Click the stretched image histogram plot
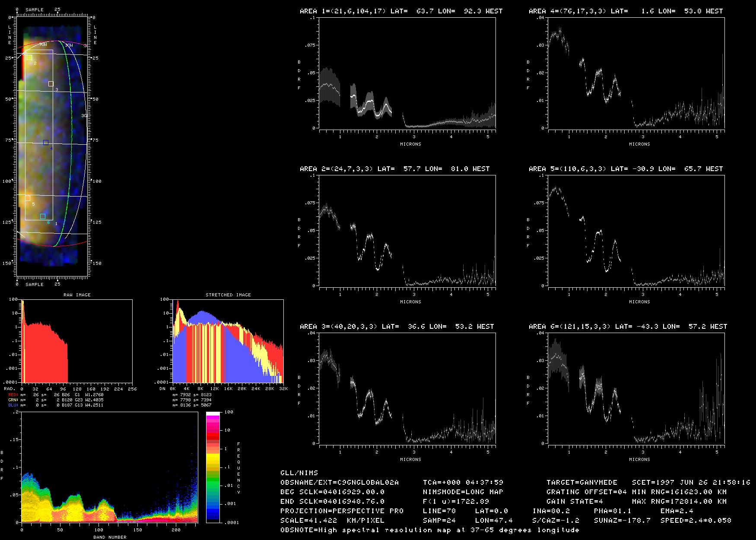The image size is (756, 540). tap(228, 341)
